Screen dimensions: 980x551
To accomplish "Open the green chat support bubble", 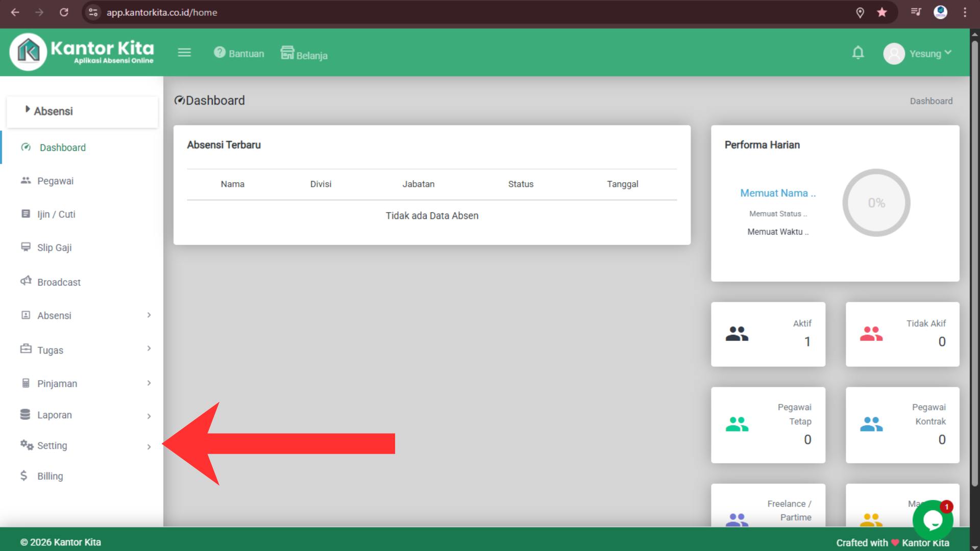I will point(933,520).
